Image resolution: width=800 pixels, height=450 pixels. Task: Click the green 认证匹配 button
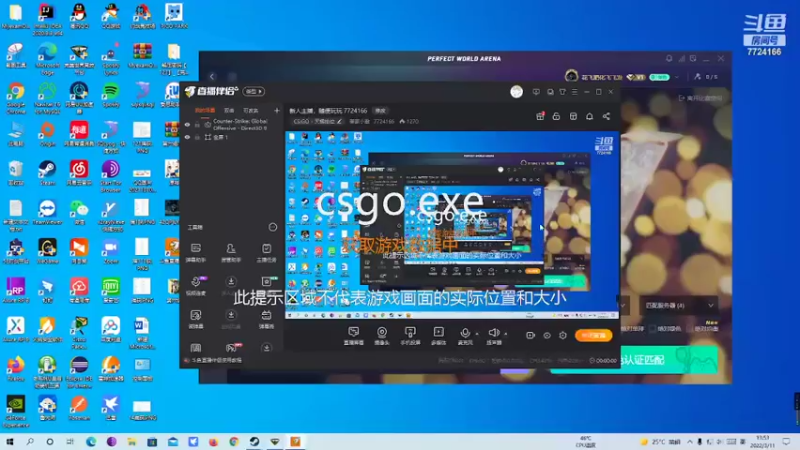tap(634, 360)
